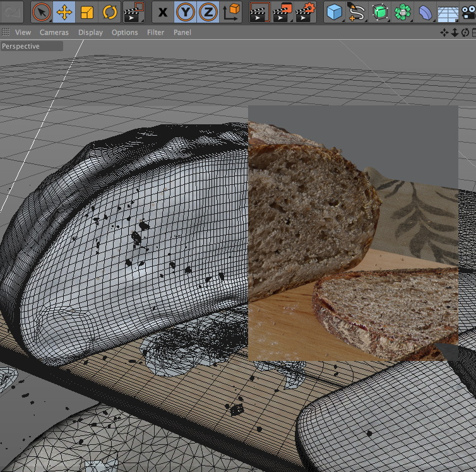Open the Display menu
The image size is (476, 472).
[x=90, y=32]
